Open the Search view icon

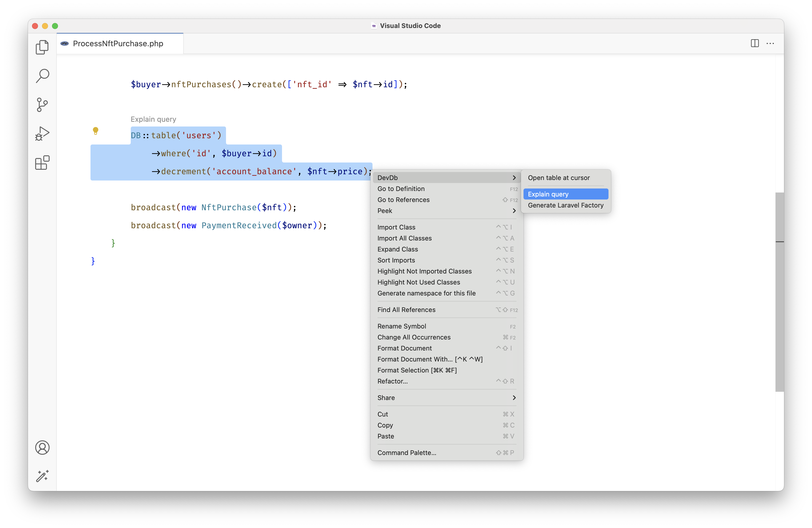pyautogui.click(x=42, y=76)
